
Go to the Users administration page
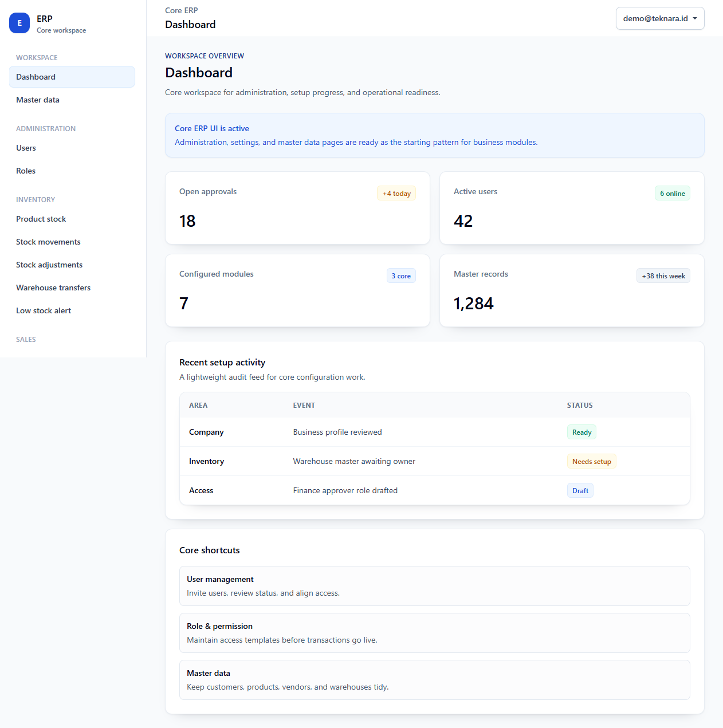(72, 148)
